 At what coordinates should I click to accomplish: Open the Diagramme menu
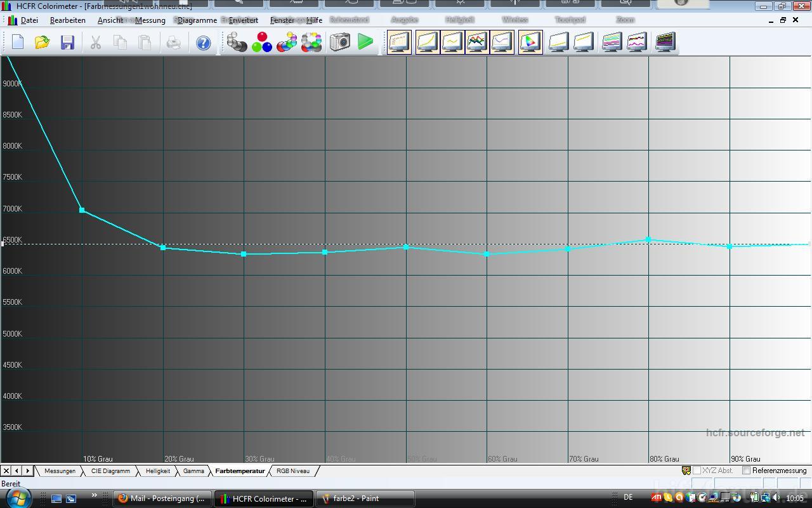[197, 20]
